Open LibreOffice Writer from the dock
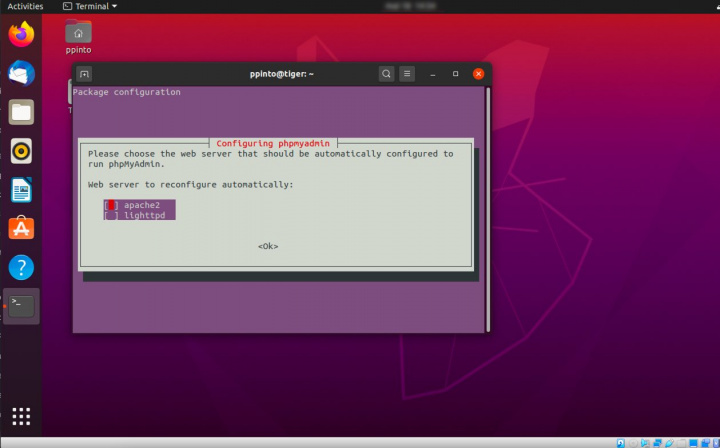This screenshot has width=720, height=448. click(x=21, y=189)
